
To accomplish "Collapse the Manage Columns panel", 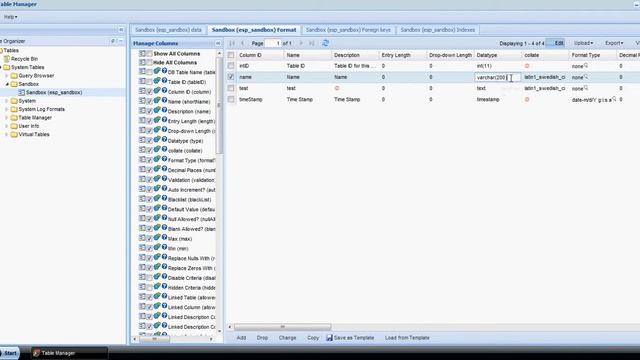I will click(218, 43).
